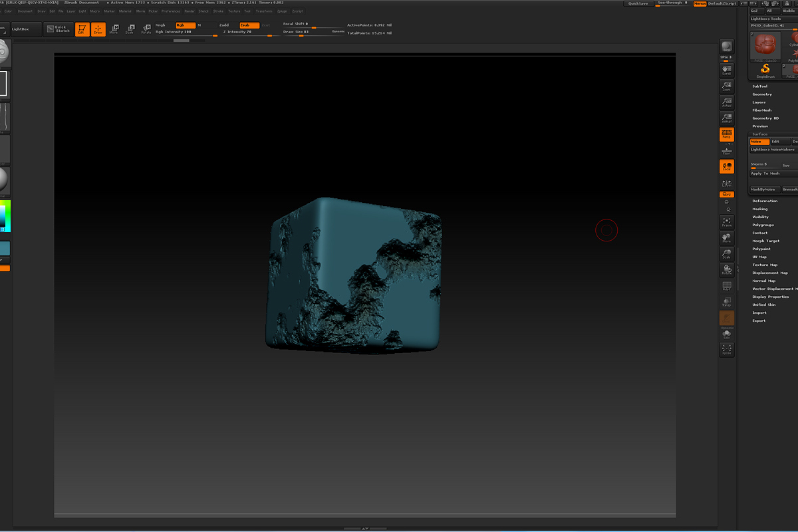The image size is (798, 532).
Task: Select the Draw mode button
Action: tap(98, 29)
